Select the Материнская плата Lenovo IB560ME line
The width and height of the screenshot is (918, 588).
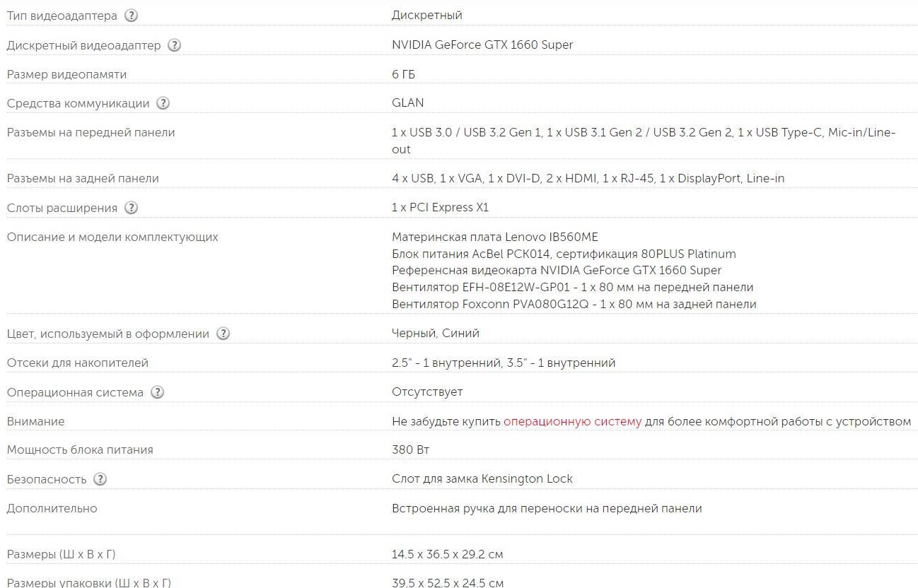point(494,237)
